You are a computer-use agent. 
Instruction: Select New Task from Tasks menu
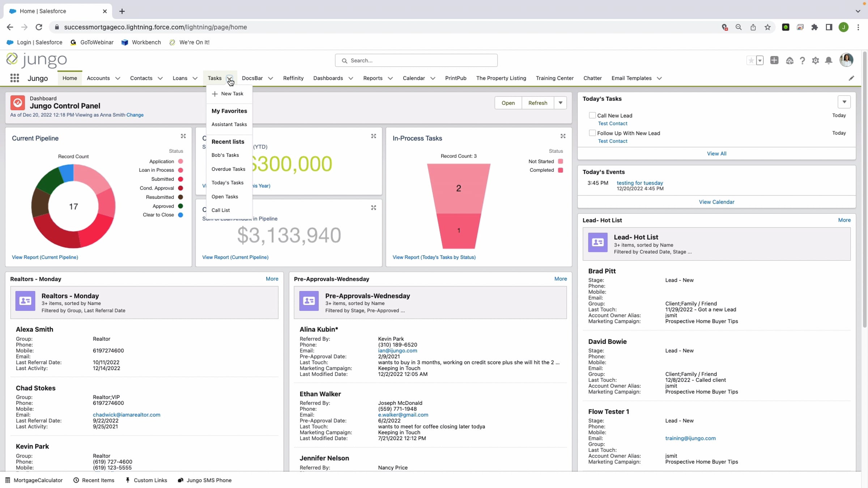[x=228, y=94]
